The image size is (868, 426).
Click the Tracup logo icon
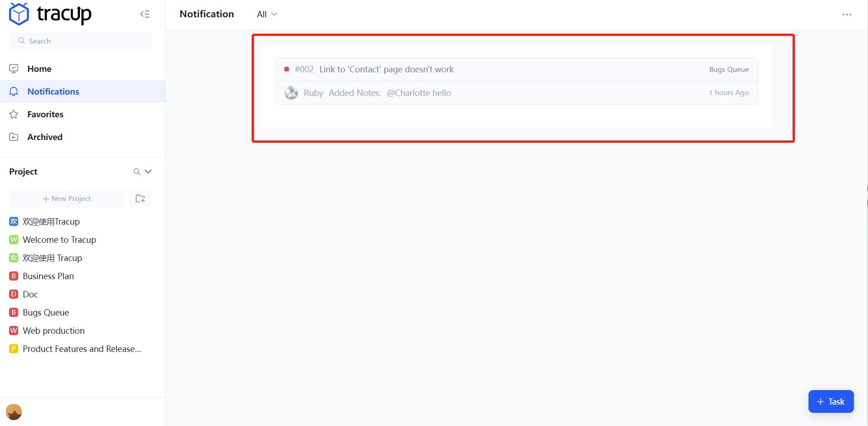pyautogui.click(x=18, y=14)
